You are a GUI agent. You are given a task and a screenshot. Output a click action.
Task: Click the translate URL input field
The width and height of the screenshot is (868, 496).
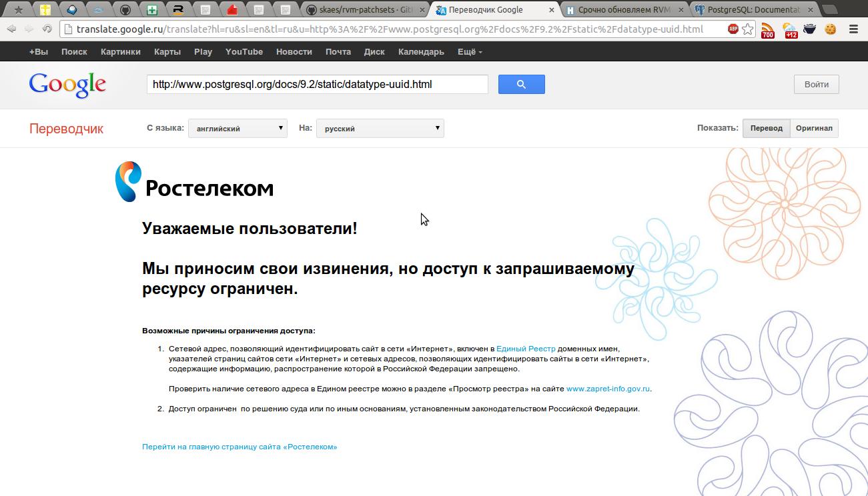[318, 84]
